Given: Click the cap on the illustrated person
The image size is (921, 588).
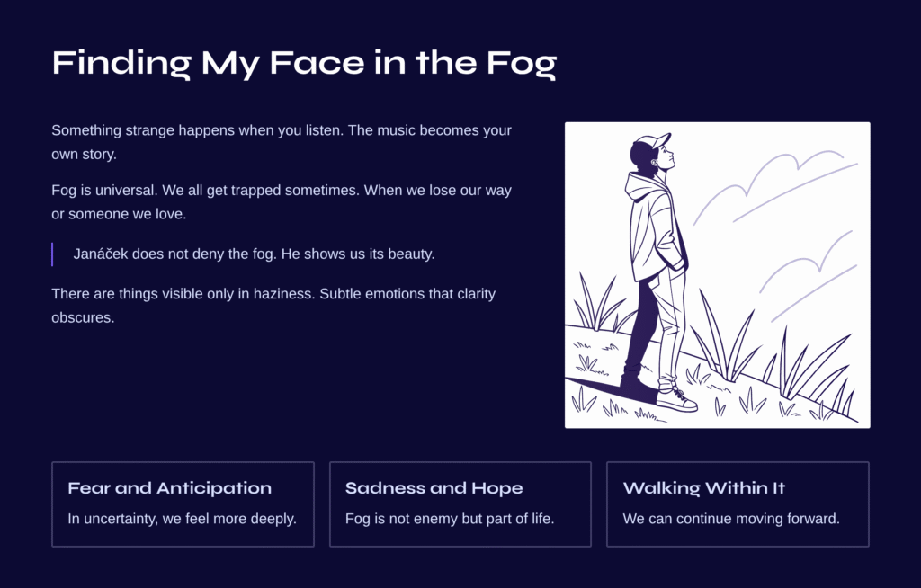Looking at the screenshot, I should click(x=652, y=142).
